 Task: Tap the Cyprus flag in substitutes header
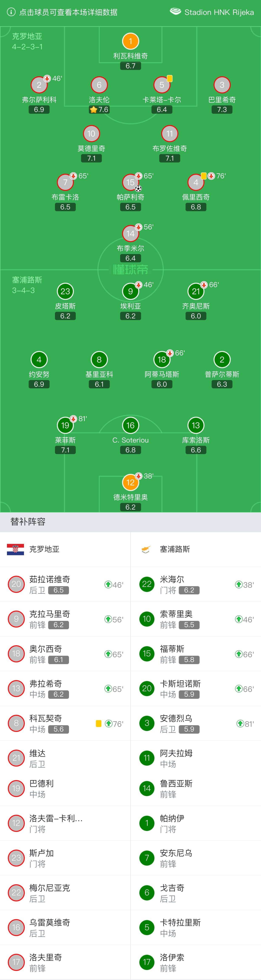click(146, 549)
